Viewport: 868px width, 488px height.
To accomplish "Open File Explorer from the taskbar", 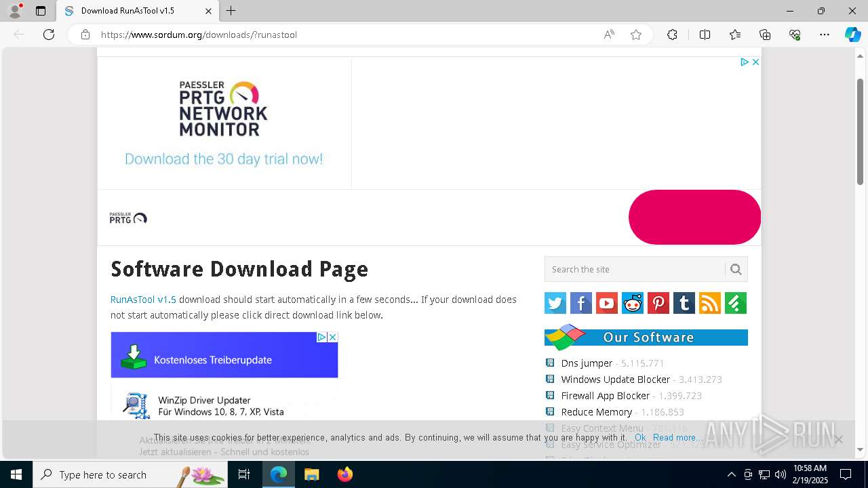I will tap(311, 474).
